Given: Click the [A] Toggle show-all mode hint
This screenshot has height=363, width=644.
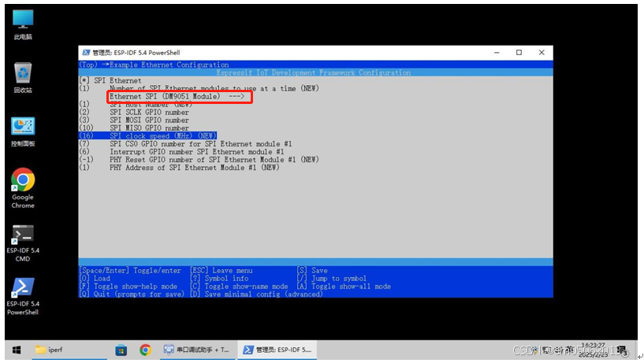Looking at the screenshot, I should pyautogui.click(x=344, y=287).
